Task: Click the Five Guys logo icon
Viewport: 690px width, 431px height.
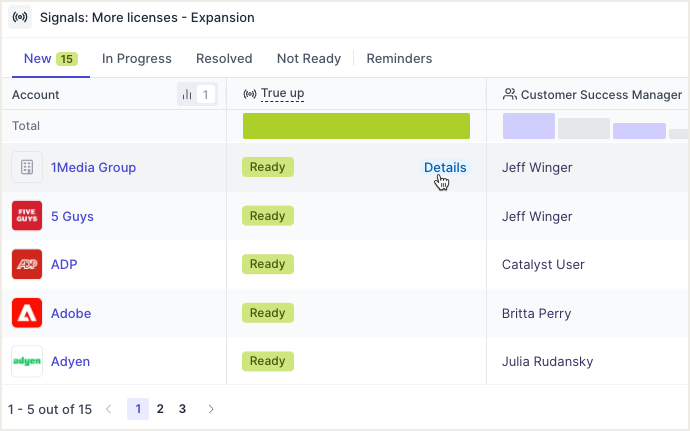Action: pyautogui.click(x=27, y=216)
